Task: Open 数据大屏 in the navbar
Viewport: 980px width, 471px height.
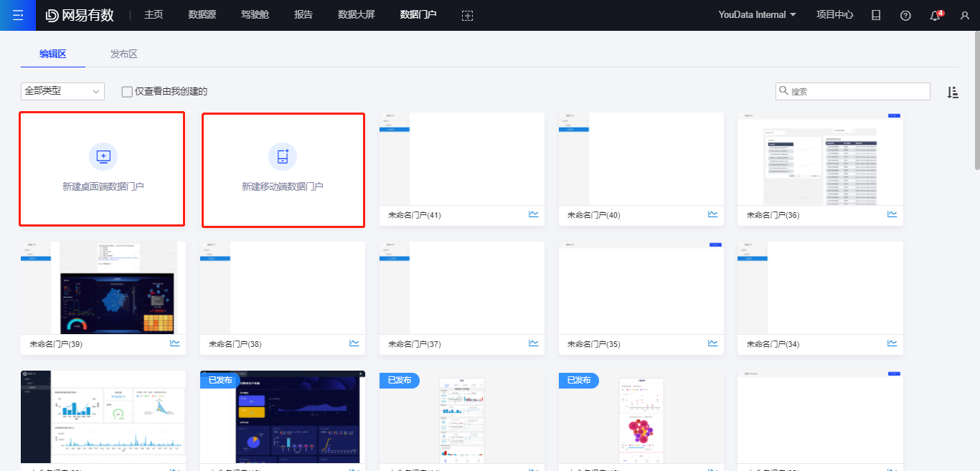Action: (x=357, y=15)
